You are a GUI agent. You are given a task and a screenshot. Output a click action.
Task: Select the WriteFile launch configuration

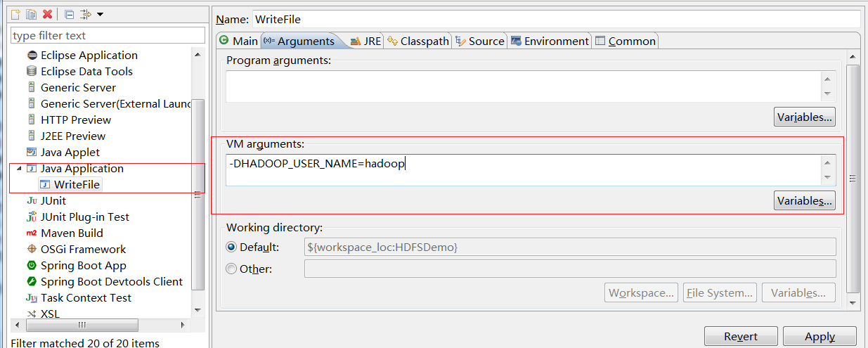coord(82,185)
